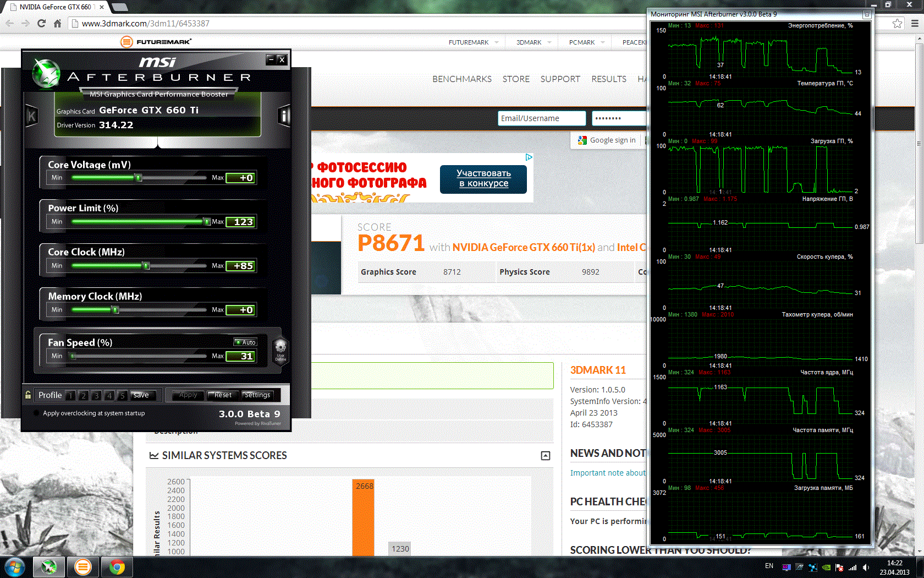Click the MSI Afterburner logo emblem
The width and height of the screenshot is (924, 578).
tap(46, 73)
